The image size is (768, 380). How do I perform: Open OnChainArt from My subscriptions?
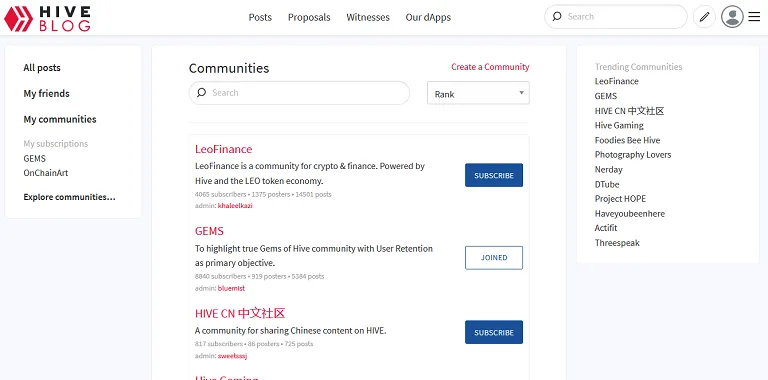coord(46,173)
